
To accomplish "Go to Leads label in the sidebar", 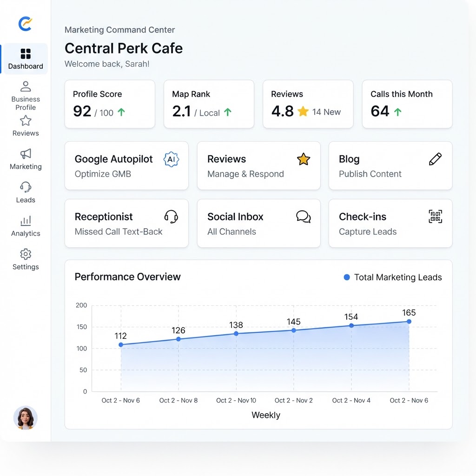I will pyautogui.click(x=26, y=200).
